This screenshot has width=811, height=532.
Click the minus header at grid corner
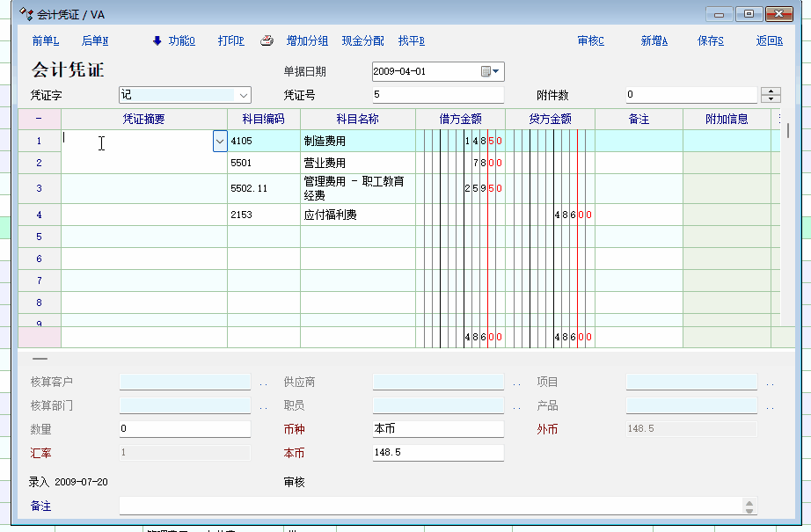[39, 119]
